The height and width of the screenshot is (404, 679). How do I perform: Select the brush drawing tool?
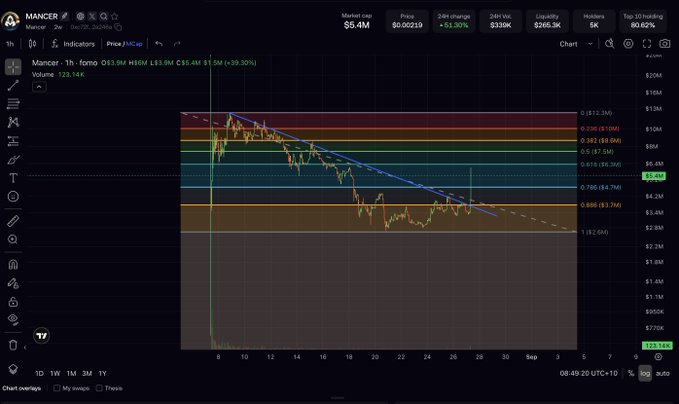13,160
